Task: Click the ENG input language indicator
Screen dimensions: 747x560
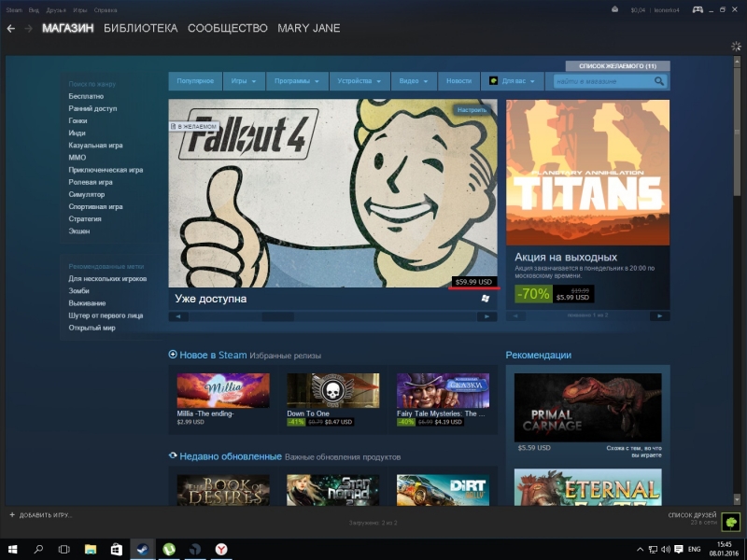Action: point(695,550)
